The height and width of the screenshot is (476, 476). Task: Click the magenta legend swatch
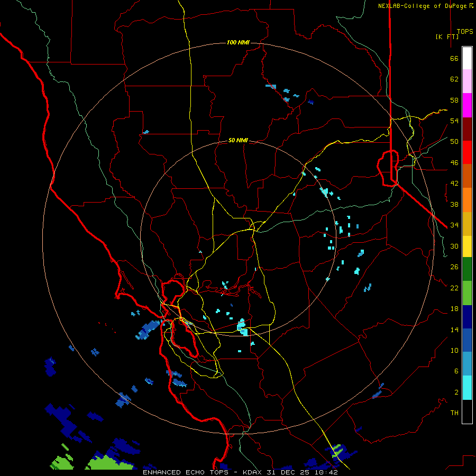point(467,105)
